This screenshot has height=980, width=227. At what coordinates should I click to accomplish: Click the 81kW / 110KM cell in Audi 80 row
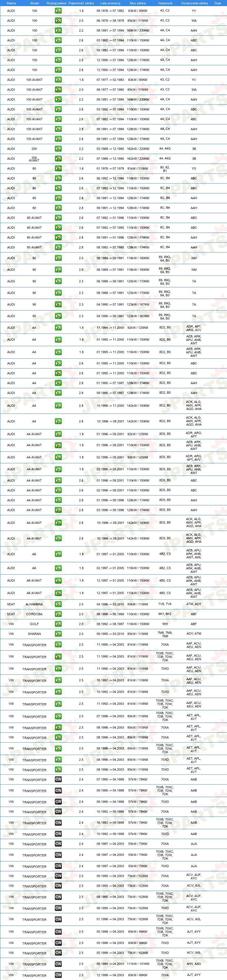point(138,168)
